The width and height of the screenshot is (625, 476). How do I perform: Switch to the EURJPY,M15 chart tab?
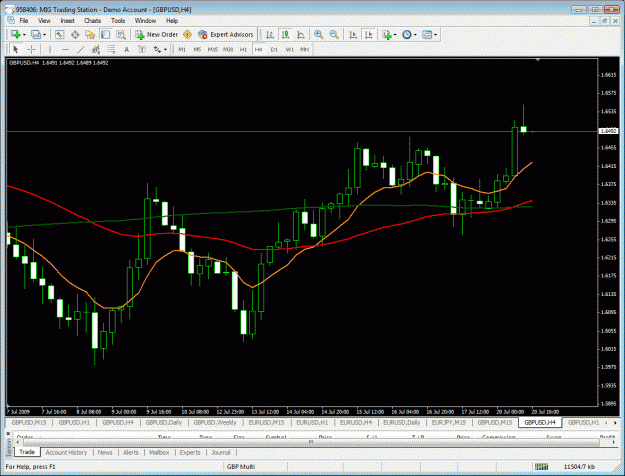[449, 422]
